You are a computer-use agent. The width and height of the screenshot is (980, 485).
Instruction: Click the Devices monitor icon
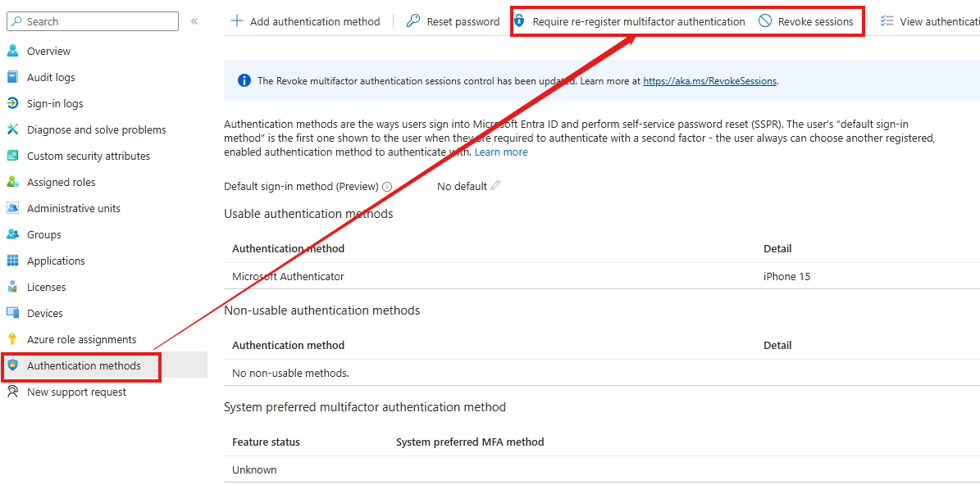tap(12, 313)
